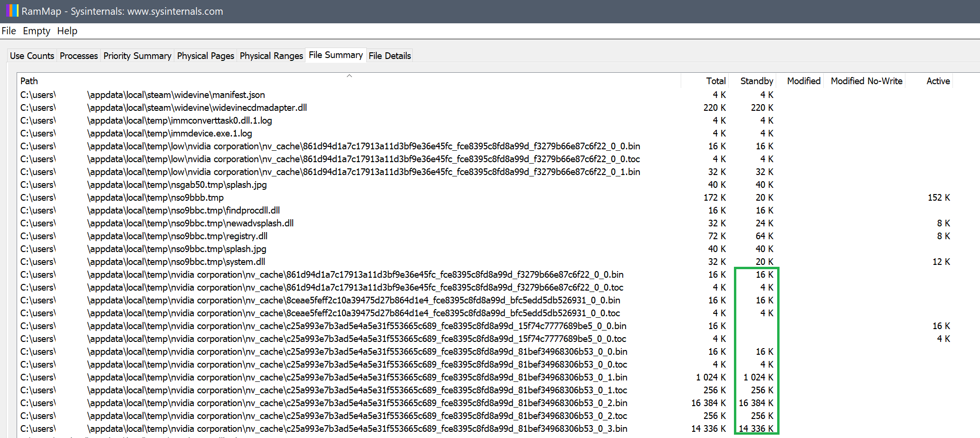This screenshot has height=438, width=980.
Task: Select the 8ceae5feff2c10a39475d27b864d1e4 _0_0.bin path
Action: point(320,300)
